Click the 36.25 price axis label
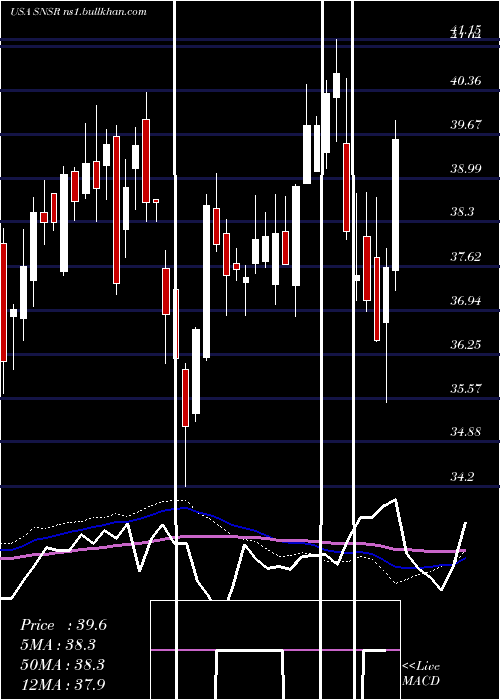The height and width of the screenshot is (700, 500). coord(466,344)
